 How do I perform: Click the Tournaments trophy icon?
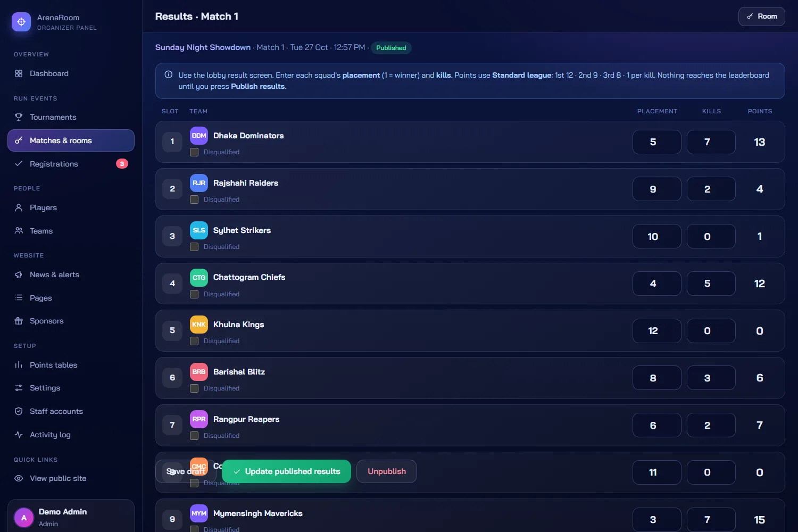pyautogui.click(x=19, y=117)
